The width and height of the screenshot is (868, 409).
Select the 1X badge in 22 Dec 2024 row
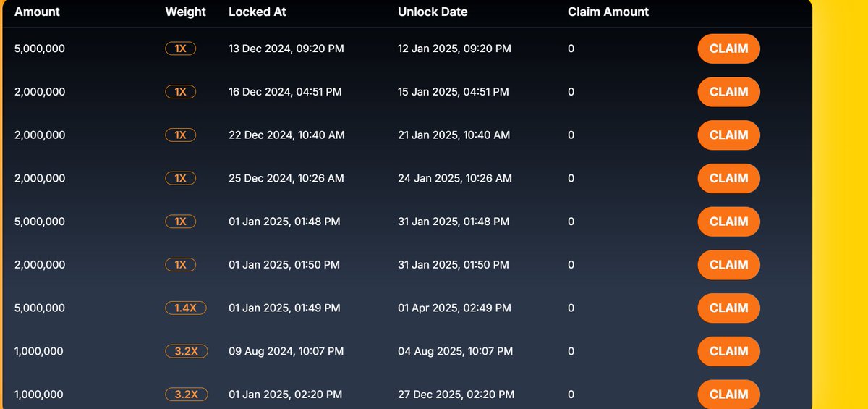[x=180, y=135]
